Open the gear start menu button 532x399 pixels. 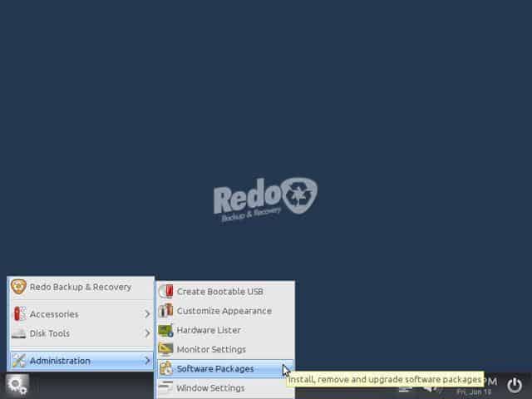click(17, 386)
